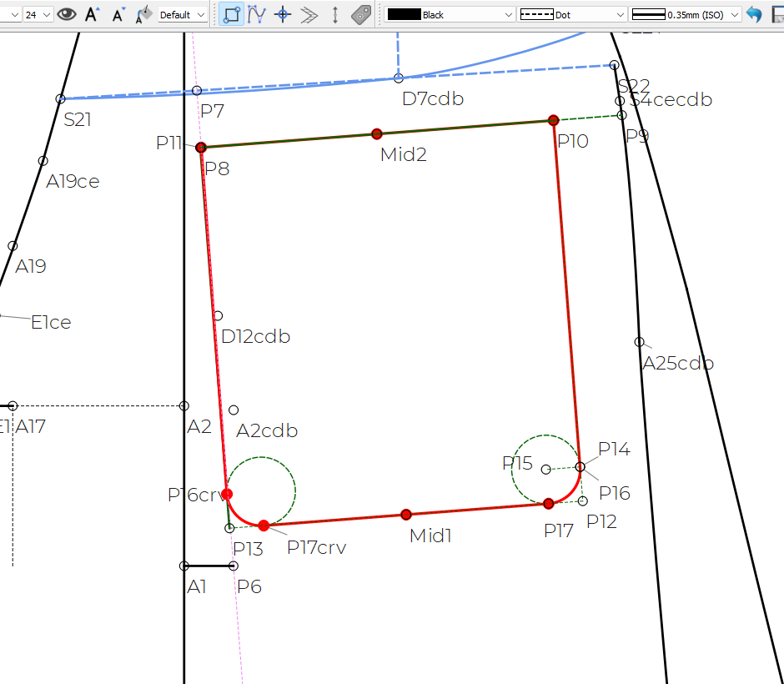Decrease label font size with small A
The width and height of the screenshot is (784, 684).
118,14
